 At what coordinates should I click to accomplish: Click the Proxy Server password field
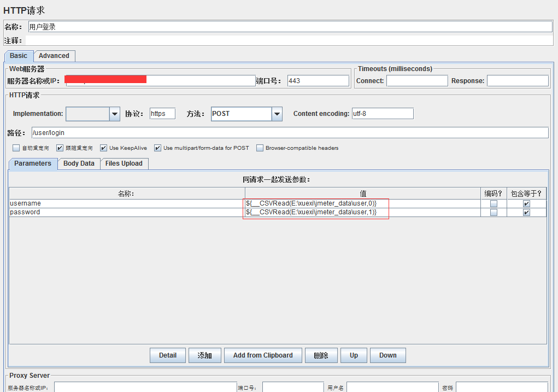(x=502, y=388)
